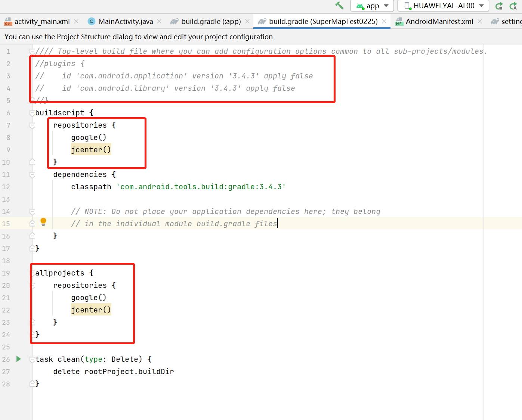Click the commented 'com.android.library' line

tap(165, 88)
